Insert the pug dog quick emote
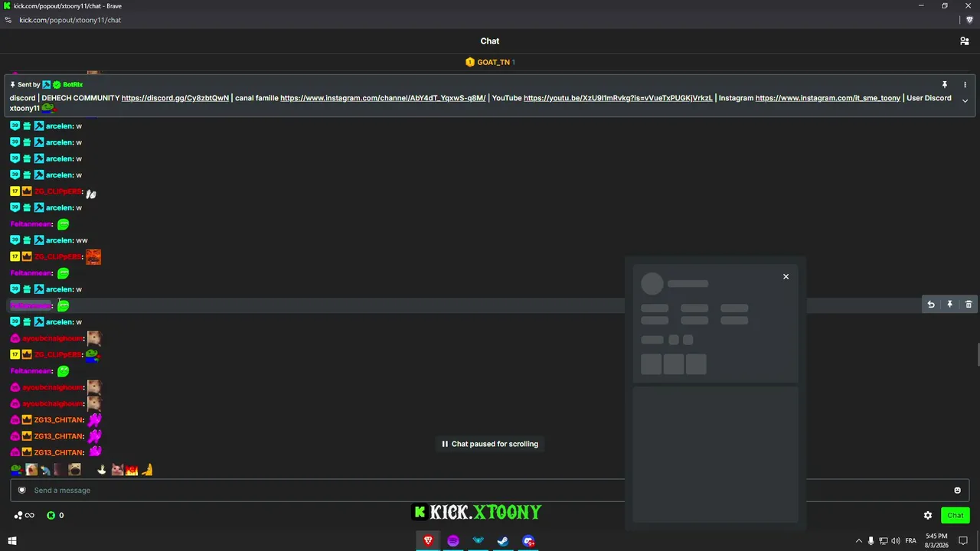 point(74,469)
